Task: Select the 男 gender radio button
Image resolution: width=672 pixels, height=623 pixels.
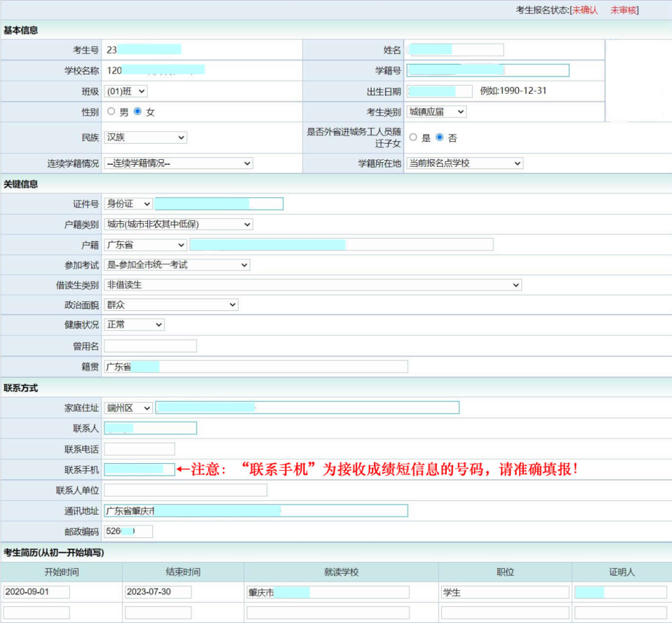Action: tap(110, 112)
